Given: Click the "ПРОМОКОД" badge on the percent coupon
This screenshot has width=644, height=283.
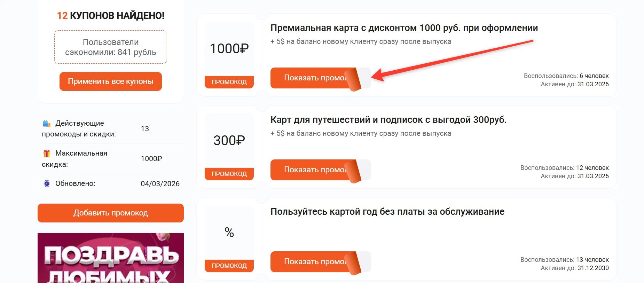Looking at the screenshot, I should coord(229,266).
